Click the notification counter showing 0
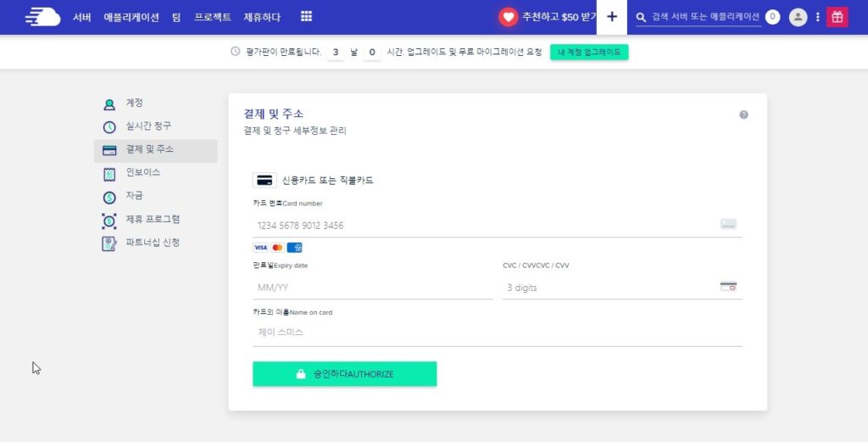868x442 pixels. (772, 17)
